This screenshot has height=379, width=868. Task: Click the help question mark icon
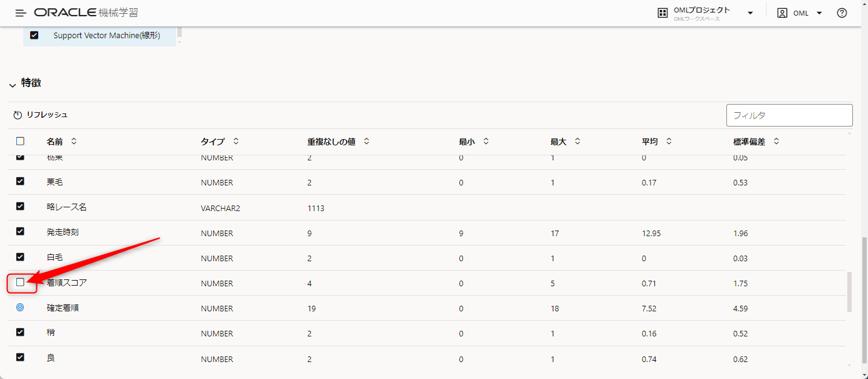pos(842,13)
